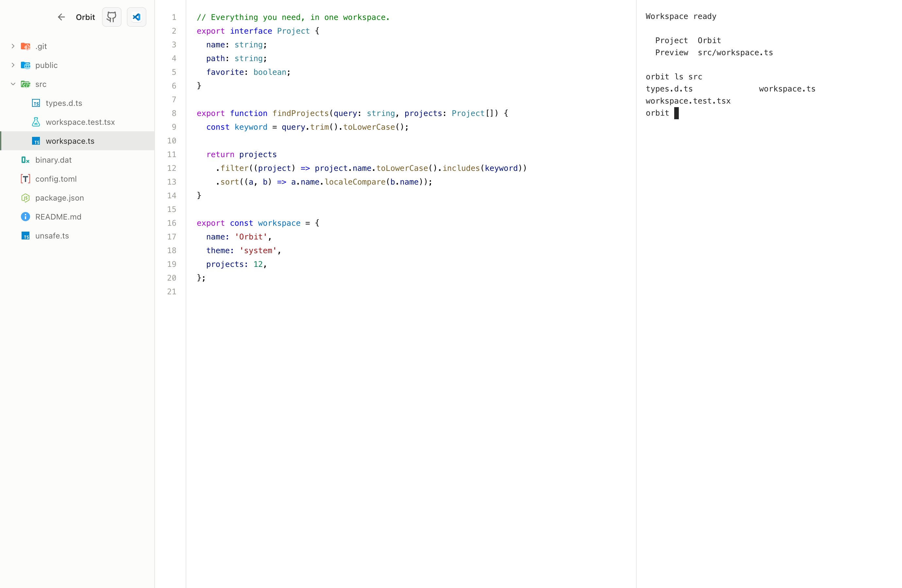This screenshot has height=588, width=902.
Task: Open README.md file
Action: 77,217
